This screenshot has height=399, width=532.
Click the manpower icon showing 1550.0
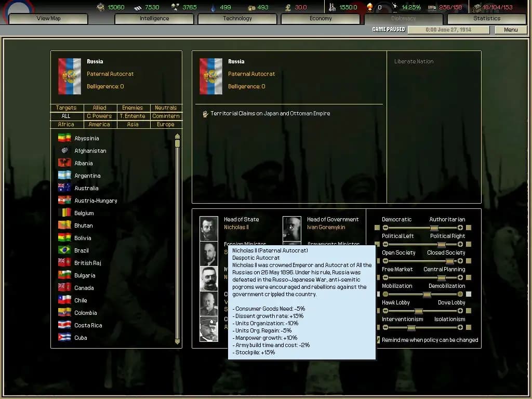coord(331,7)
